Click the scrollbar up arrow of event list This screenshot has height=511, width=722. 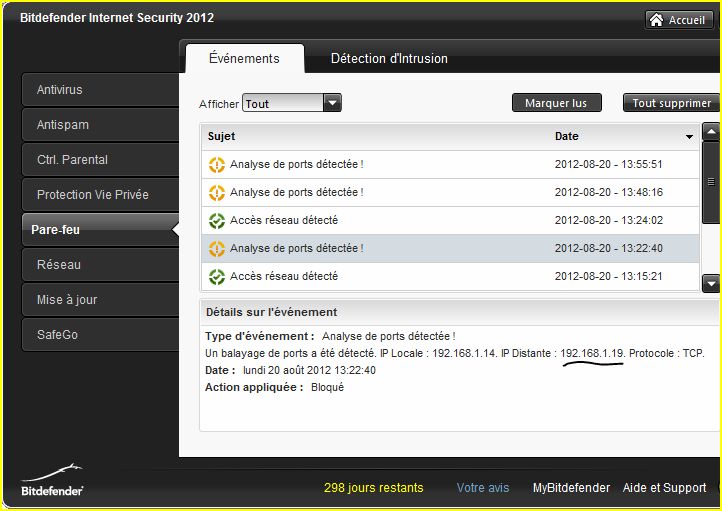click(711, 132)
